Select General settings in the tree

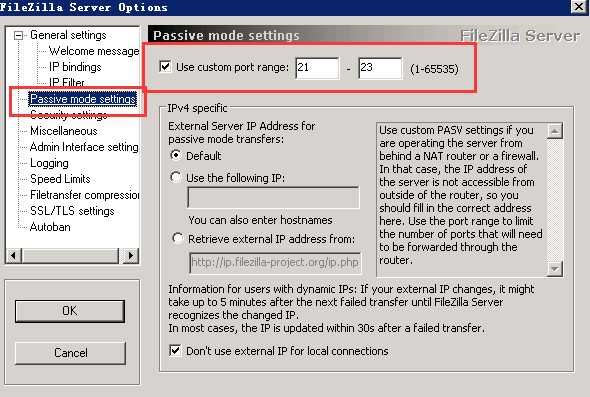click(68, 35)
